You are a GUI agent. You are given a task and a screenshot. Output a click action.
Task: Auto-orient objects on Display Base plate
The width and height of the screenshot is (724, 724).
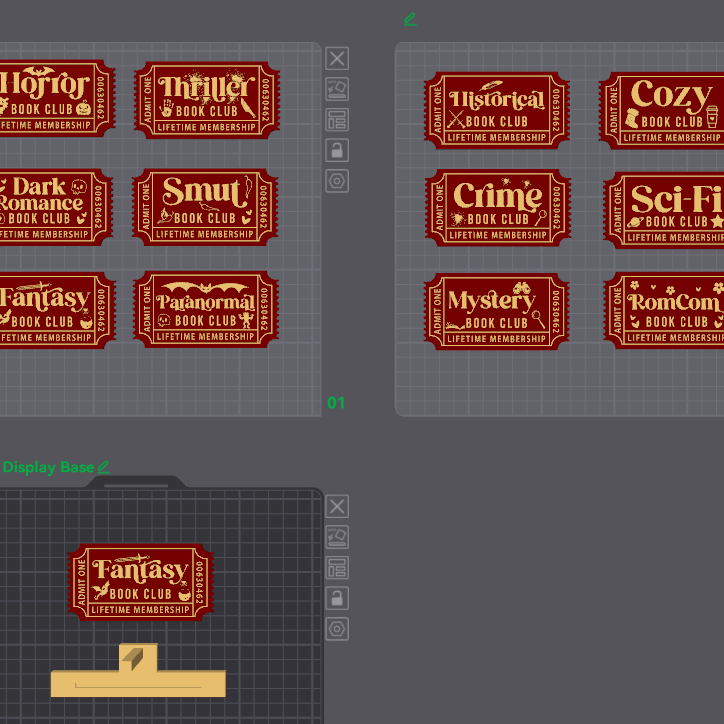pos(337,537)
